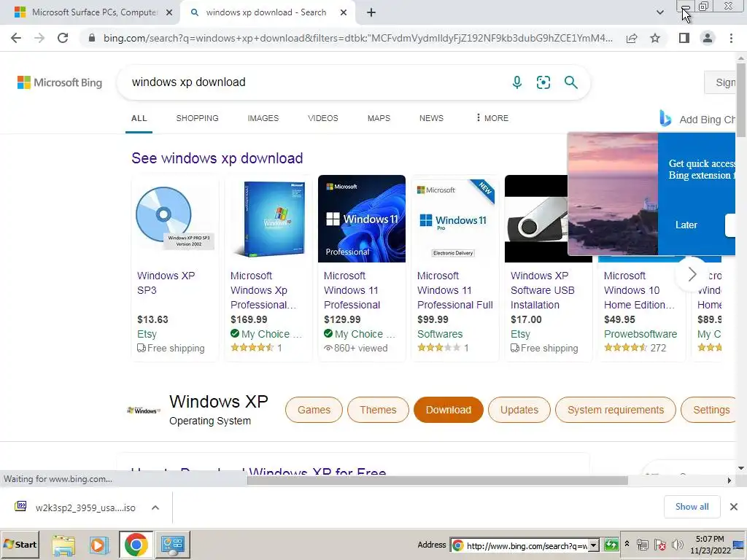Open Bing visual search camera icon

pyautogui.click(x=543, y=82)
